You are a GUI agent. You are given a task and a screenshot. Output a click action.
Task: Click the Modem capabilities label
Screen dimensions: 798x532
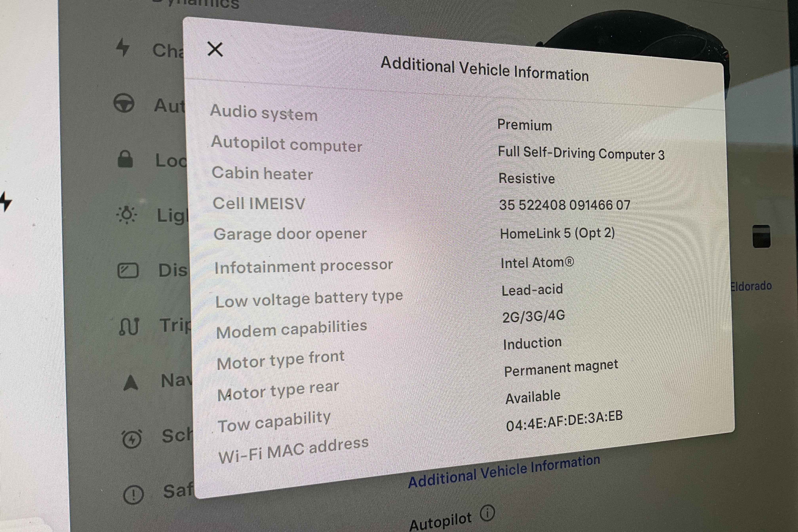tap(292, 329)
